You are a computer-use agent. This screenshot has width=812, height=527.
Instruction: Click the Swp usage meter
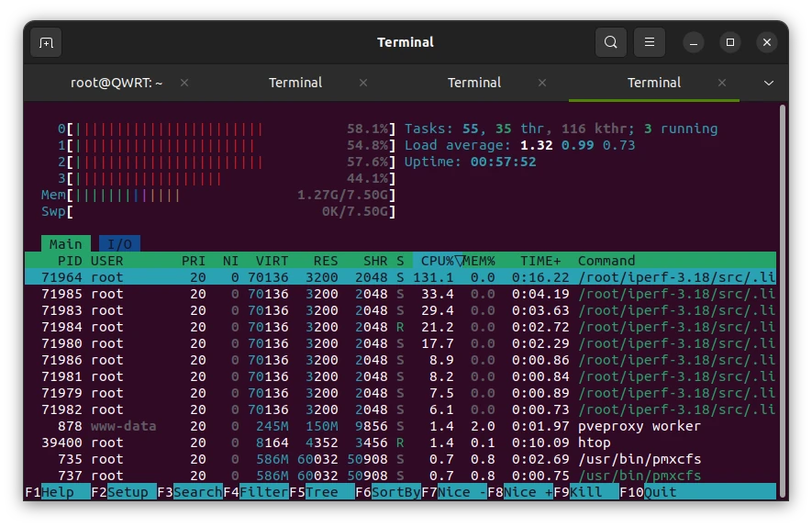click(x=218, y=211)
